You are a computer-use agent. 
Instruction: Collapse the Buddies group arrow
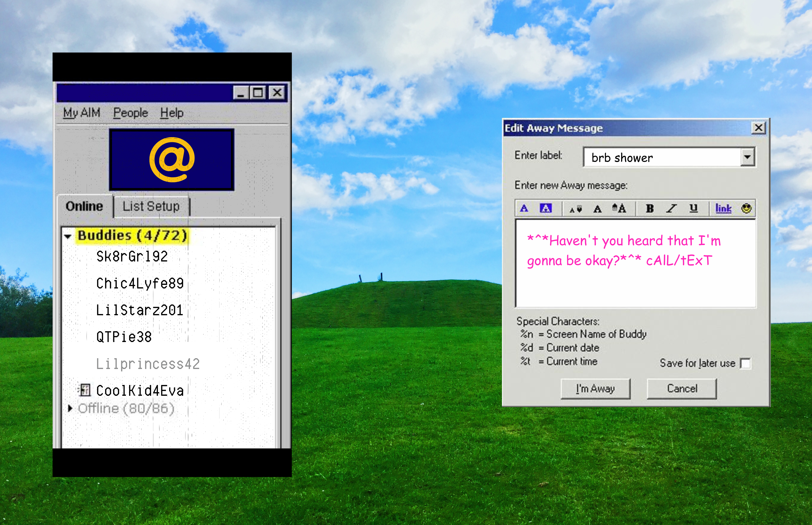coord(68,236)
